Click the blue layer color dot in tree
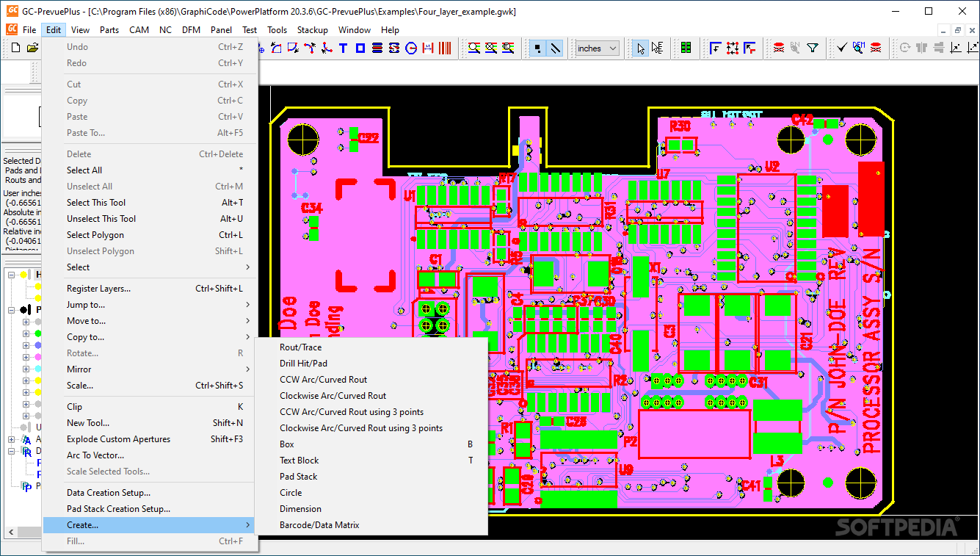Screen dimensions: 980x556 (x=38, y=345)
